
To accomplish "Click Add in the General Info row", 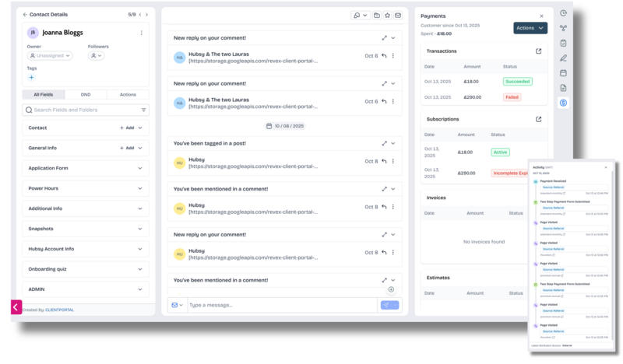I will (x=127, y=148).
